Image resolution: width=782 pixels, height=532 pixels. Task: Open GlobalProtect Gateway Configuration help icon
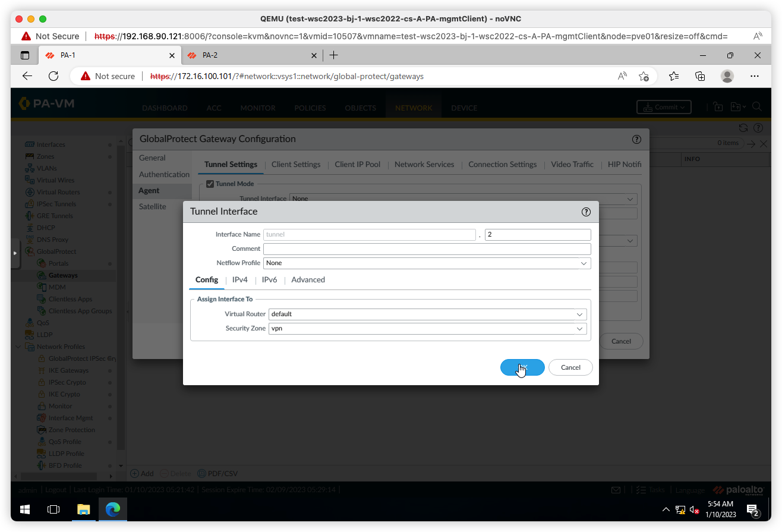coord(636,139)
